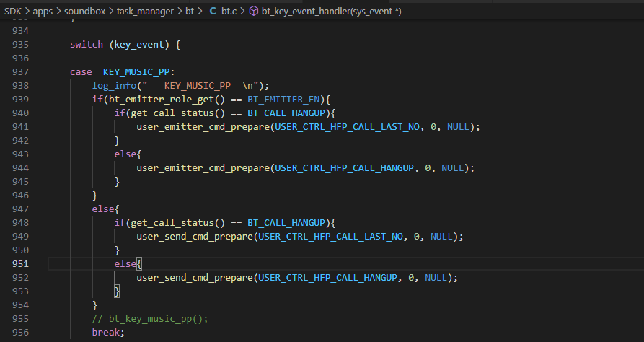
Task: Click user_send_cmd_prepare on line 952
Action: coord(195,278)
